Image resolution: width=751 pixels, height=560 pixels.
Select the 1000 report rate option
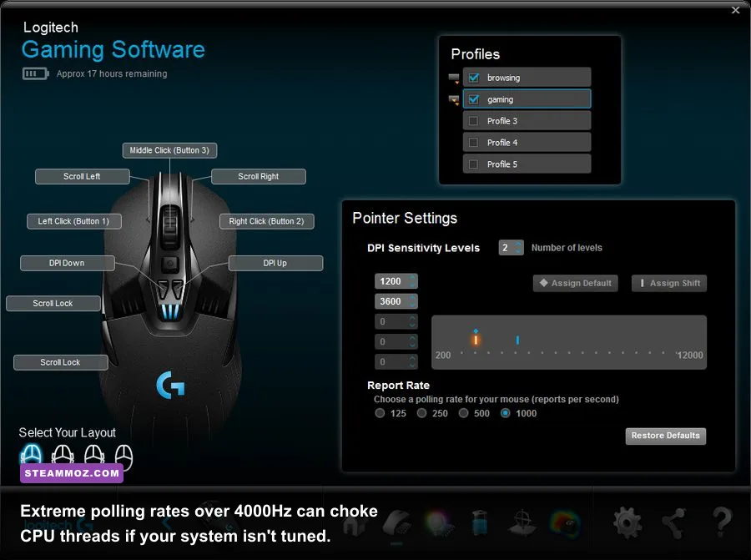[x=506, y=413]
